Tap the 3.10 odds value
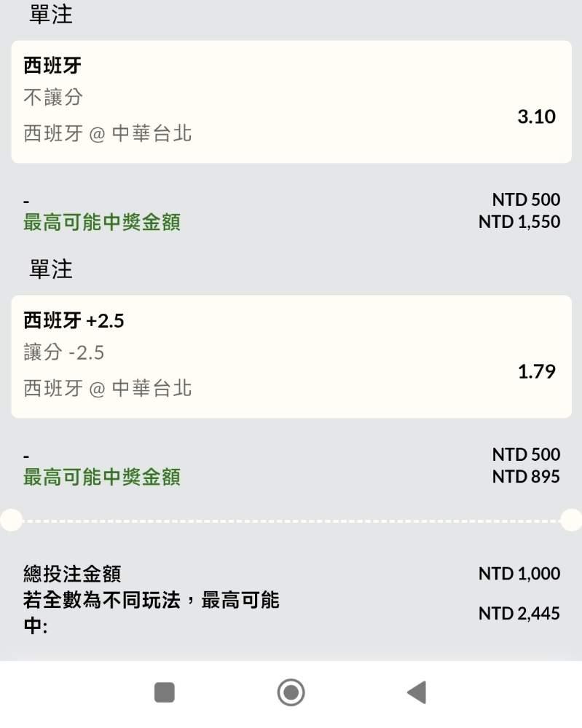This screenshot has height=728, width=582. tap(536, 116)
